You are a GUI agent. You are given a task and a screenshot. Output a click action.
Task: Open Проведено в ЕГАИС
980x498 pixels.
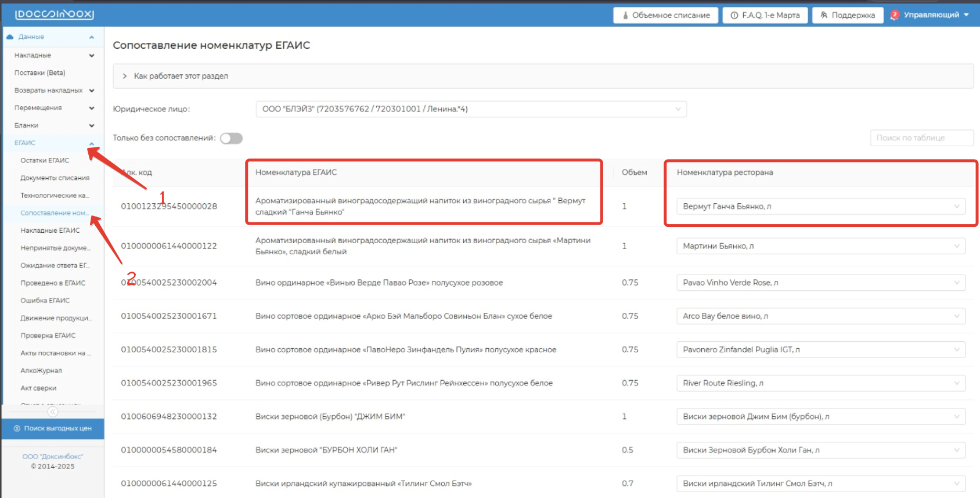coord(53,283)
